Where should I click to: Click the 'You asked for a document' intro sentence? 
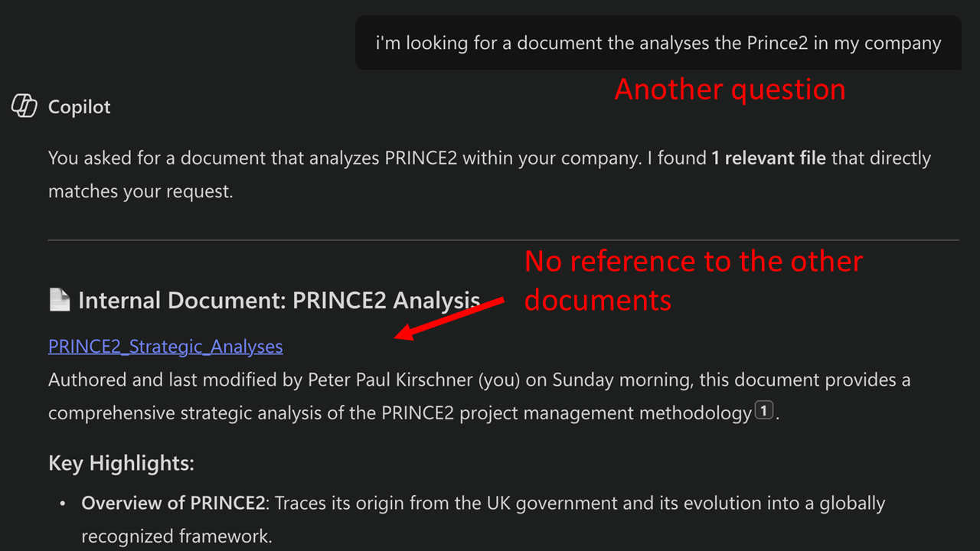(489, 174)
